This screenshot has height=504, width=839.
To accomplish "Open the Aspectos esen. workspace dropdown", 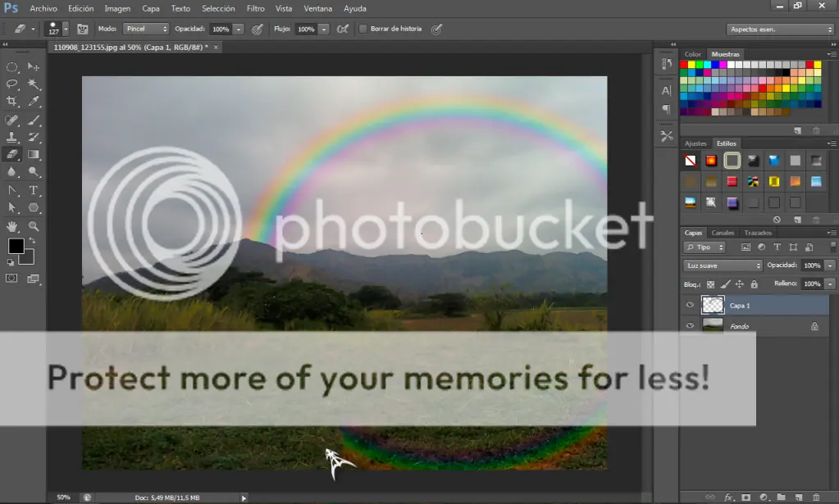I will click(x=780, y=30).
